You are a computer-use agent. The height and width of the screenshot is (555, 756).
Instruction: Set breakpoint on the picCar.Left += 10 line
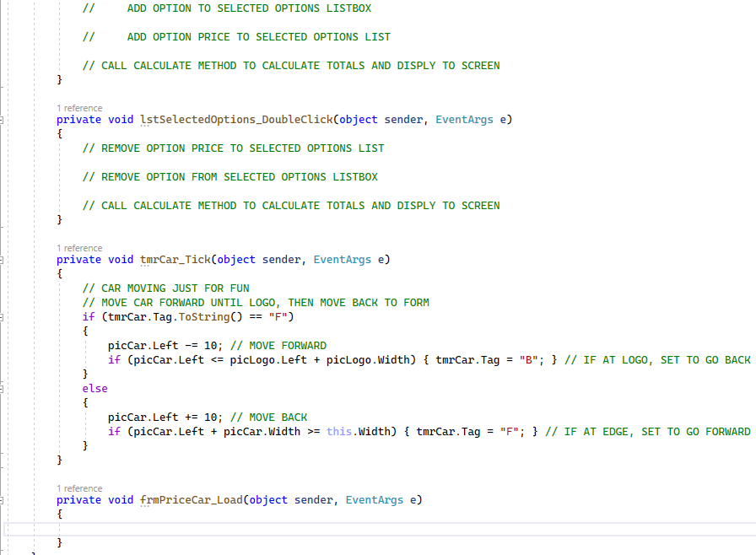click(7, 417)
